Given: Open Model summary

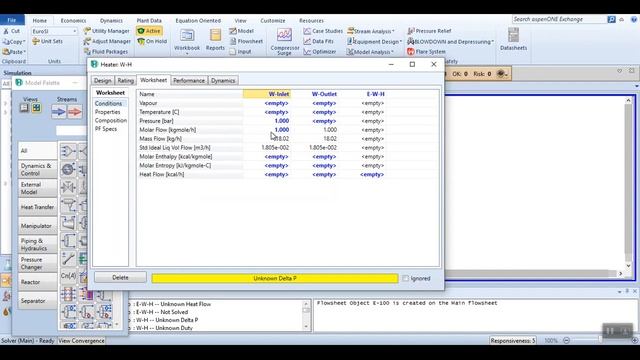Looking at the screenshot, I should 242,31.
